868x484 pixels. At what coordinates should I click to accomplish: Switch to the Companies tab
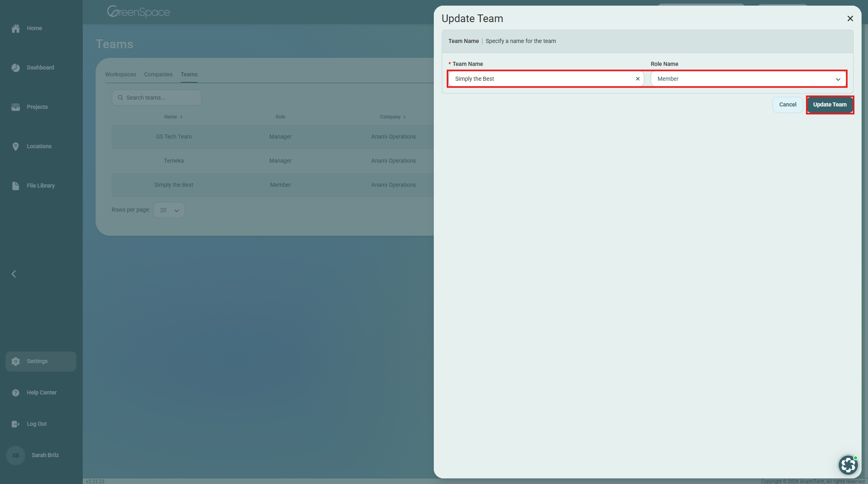coord(158,74)
